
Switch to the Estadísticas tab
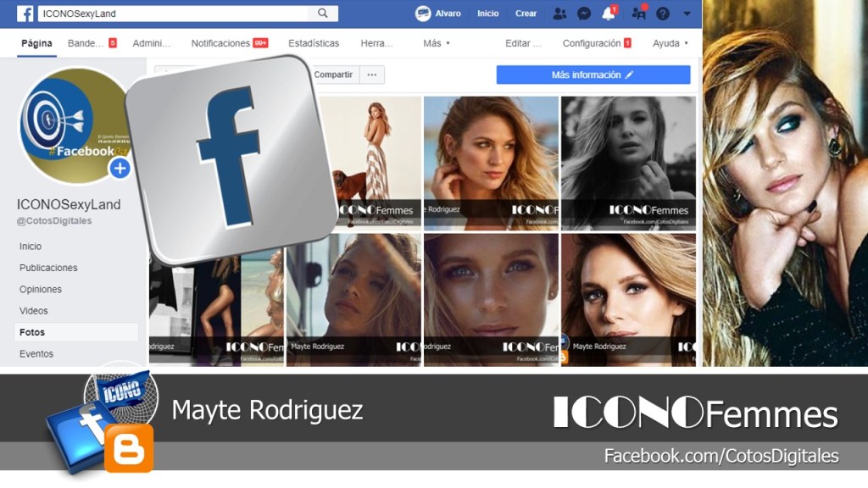pyautogui.click(x=314, y=43)
